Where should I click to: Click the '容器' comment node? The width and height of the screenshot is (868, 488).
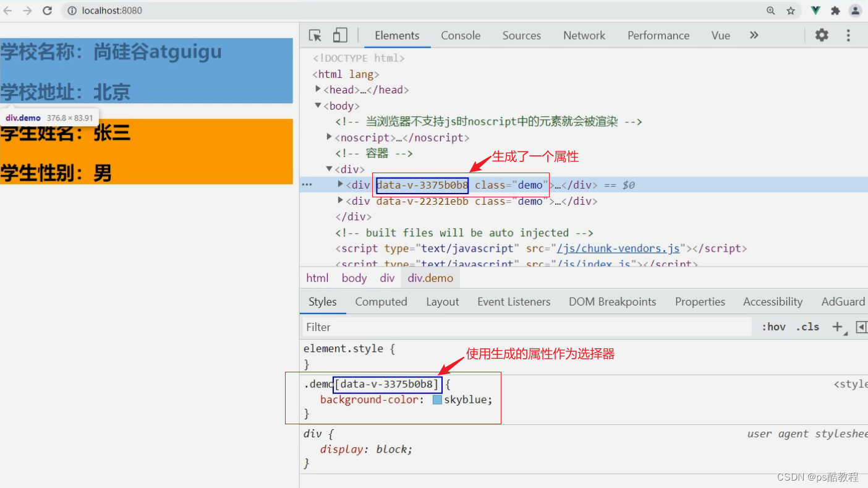click(374, 153)
